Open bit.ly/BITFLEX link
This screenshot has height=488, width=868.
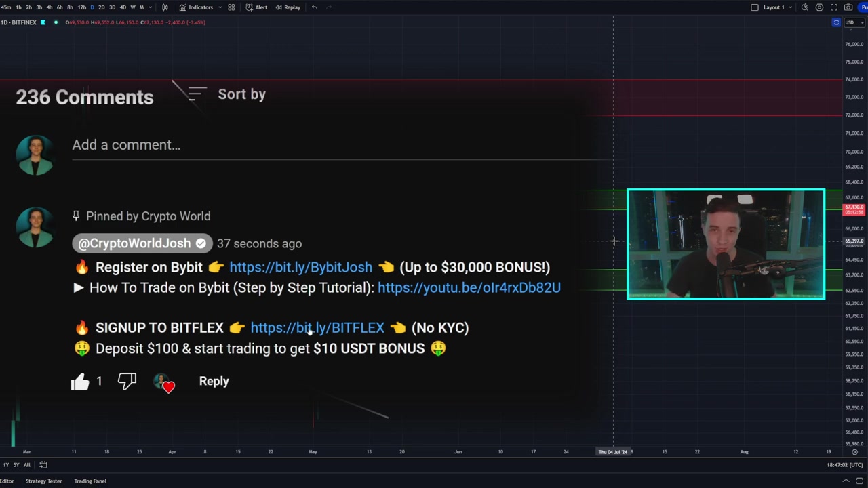point(317,327)
